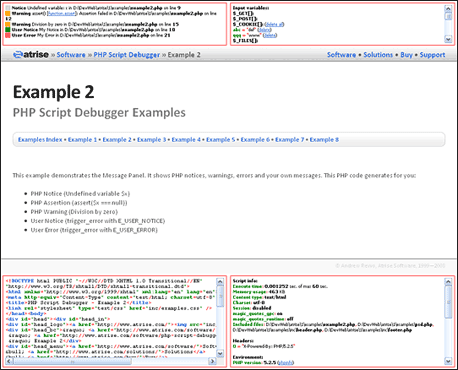Click delete link for qqq cookie
The image size is (458, 370).
270,35
